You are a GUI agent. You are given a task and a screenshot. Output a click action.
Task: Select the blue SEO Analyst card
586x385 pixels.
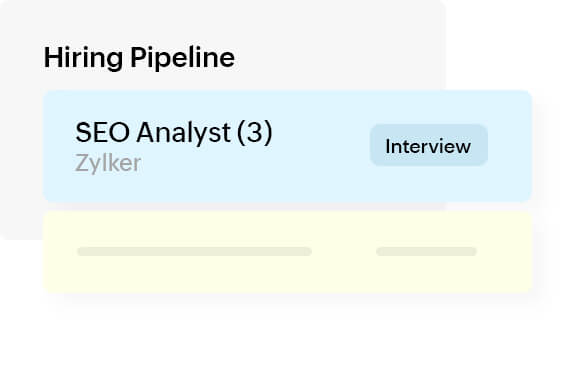pyautogui.click(x=287, y=146)
